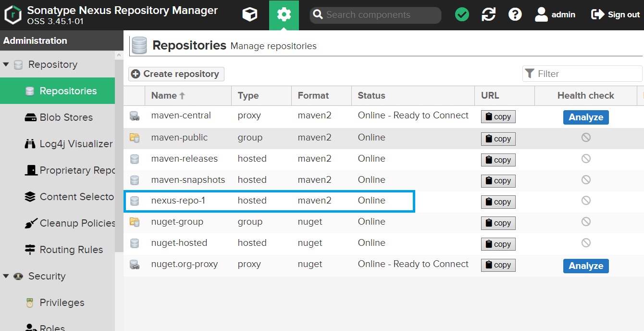This screenshot has height=331, width=644.
Task: Click the disabled health check icon for nuget-hosted
Action: click(586, 243)
